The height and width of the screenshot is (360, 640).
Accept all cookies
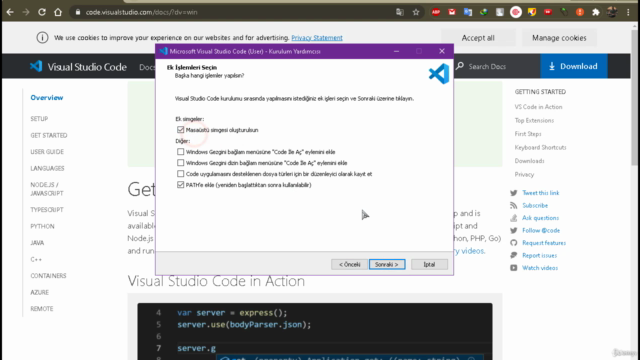[x=478, y=38]
